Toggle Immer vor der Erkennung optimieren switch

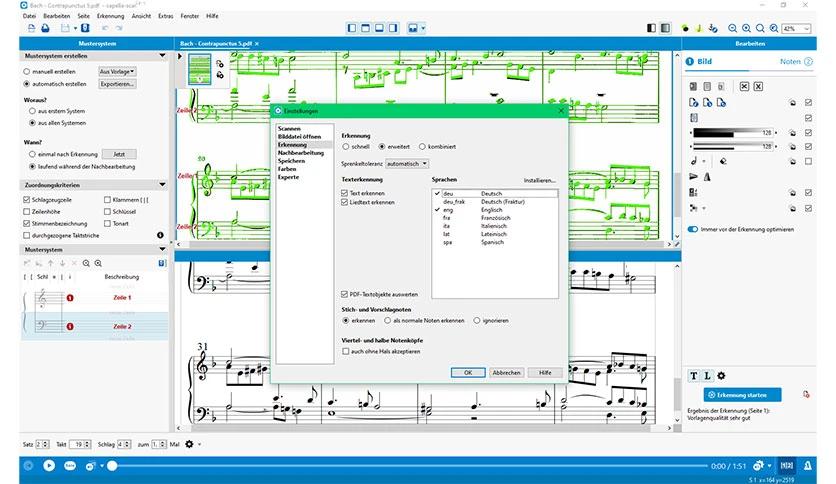click(x=693, y=229)
